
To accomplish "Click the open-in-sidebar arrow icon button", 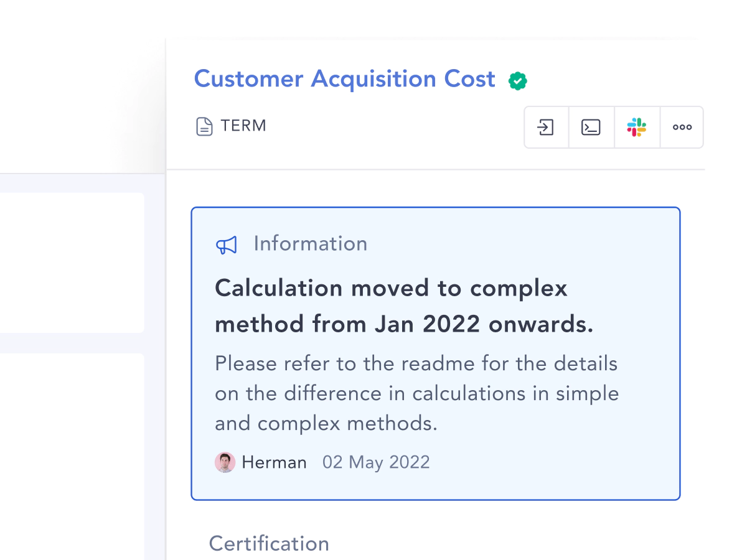I will point(546,127).
